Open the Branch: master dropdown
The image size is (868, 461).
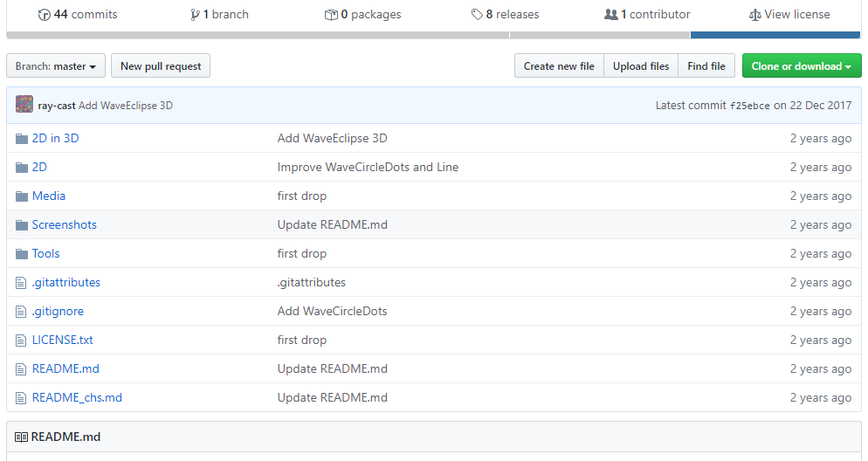click(56, 66)
